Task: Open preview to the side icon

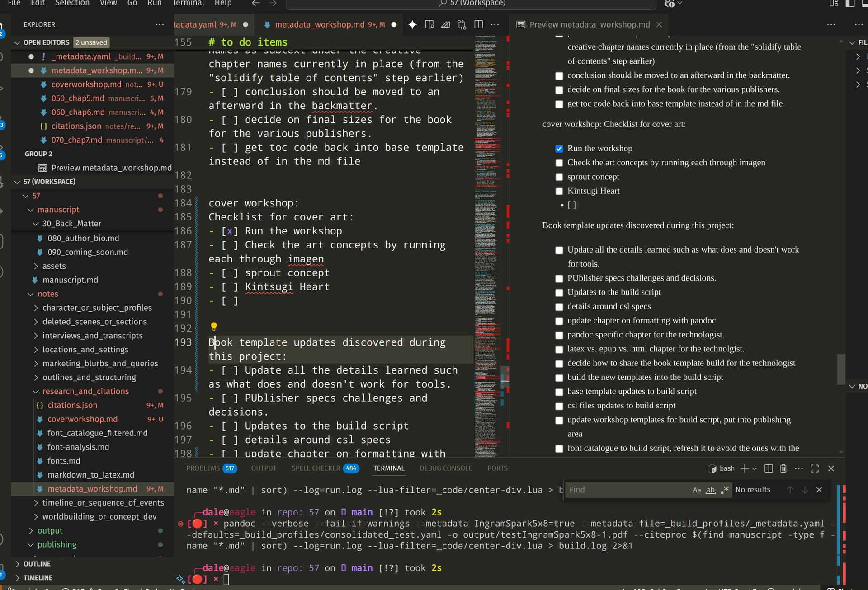Action: click(x=429, y=24)
